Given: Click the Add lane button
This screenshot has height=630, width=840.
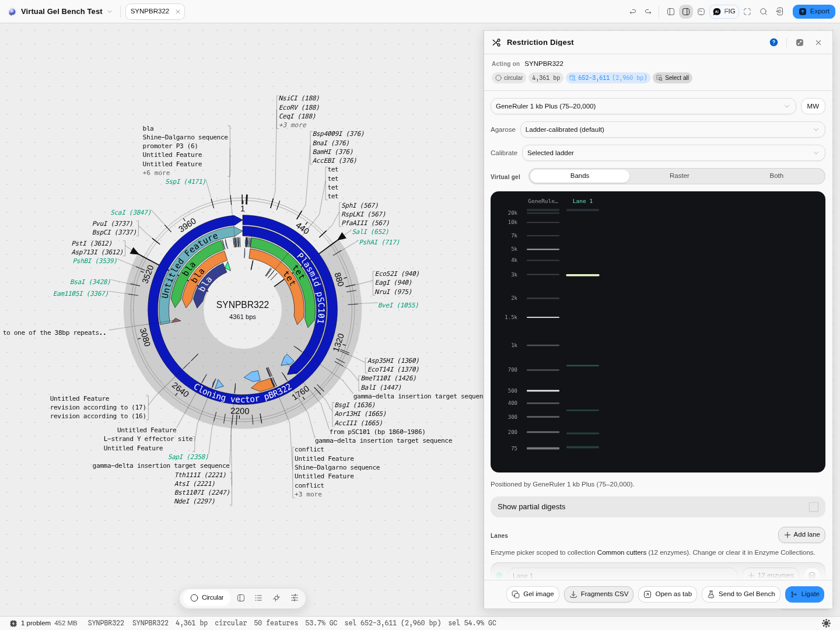Looking at the screenshot, I should click(x=802, y=535).
